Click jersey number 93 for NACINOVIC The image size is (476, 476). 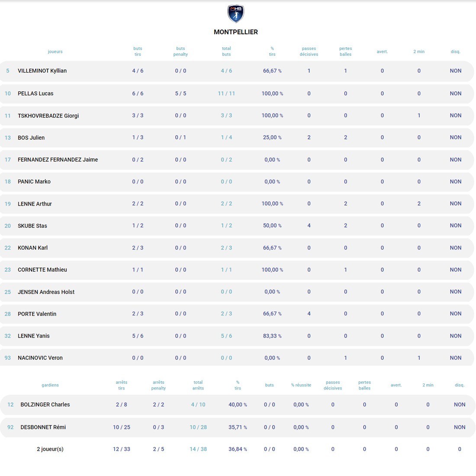tap(7, 358)
